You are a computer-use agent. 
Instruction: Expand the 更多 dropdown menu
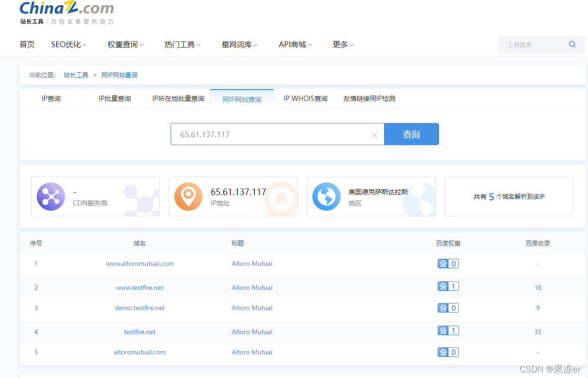[x=343, y=44]
